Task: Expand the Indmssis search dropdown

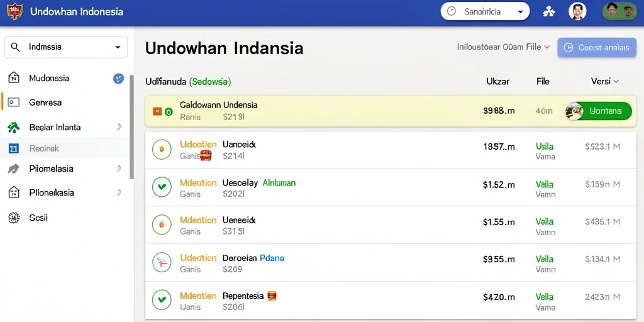Action: point(65,47)
